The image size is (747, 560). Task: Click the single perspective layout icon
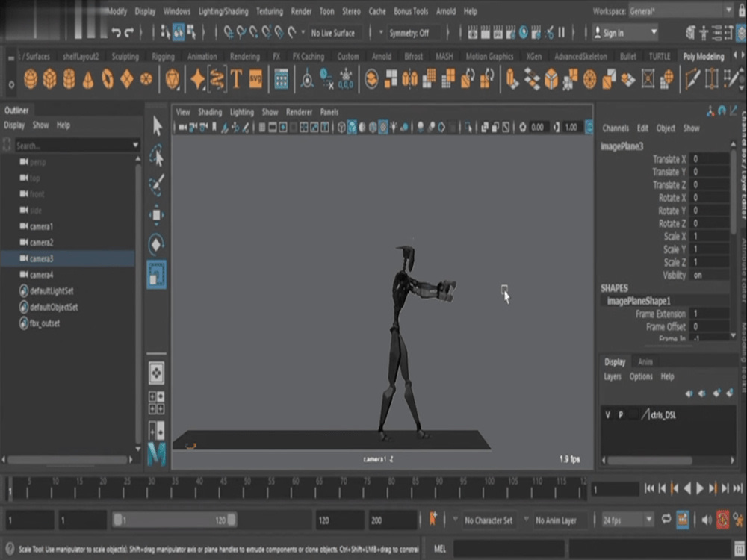tap(156, 373)
